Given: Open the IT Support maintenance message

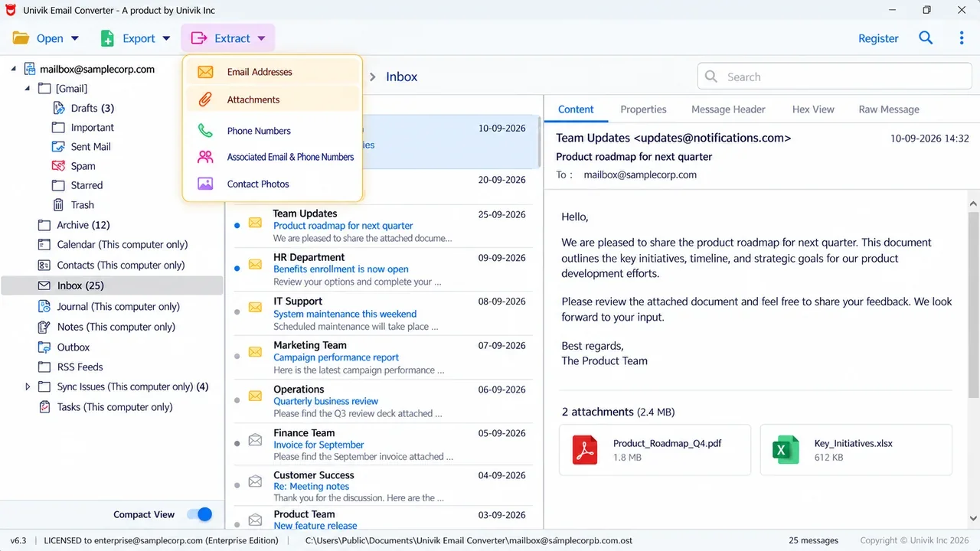Looking at the screenshot, I should pos(383,314).
